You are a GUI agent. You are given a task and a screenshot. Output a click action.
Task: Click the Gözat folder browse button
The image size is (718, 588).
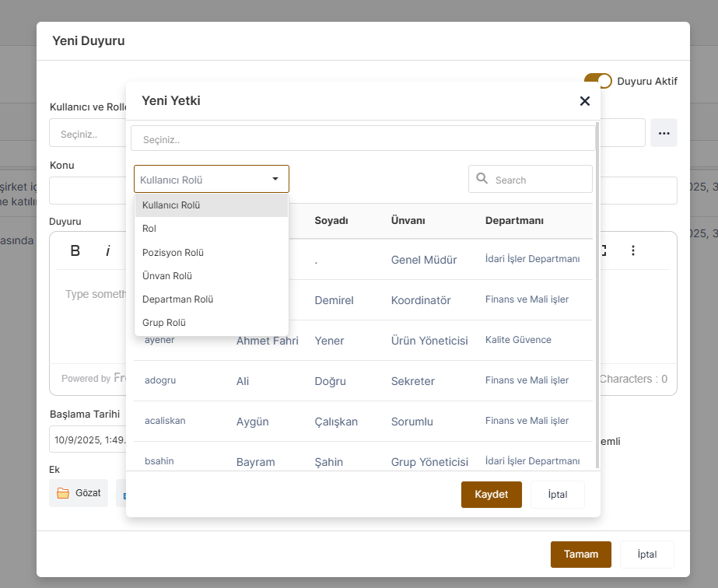[79, 493]
